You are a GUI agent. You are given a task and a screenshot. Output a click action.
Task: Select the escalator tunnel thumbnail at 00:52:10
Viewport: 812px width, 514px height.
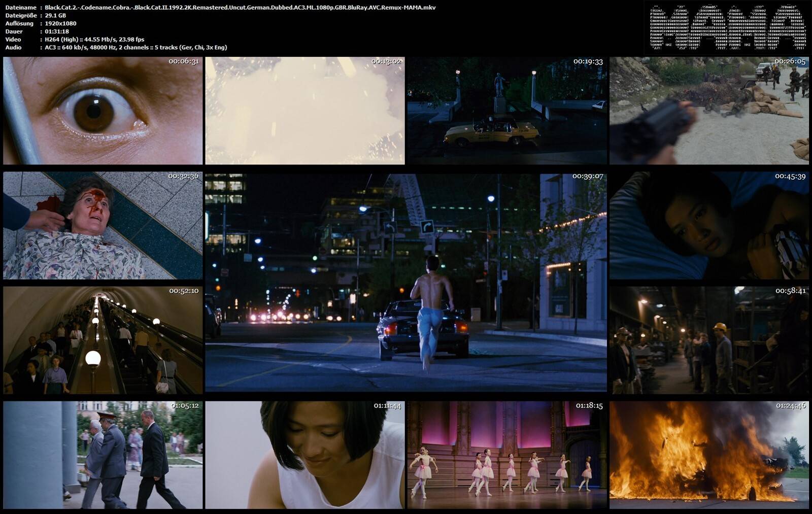point(103,340)
